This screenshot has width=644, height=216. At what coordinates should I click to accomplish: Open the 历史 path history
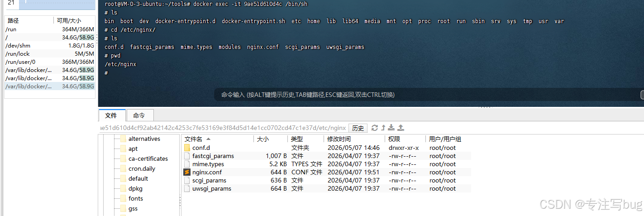point(358,128)
